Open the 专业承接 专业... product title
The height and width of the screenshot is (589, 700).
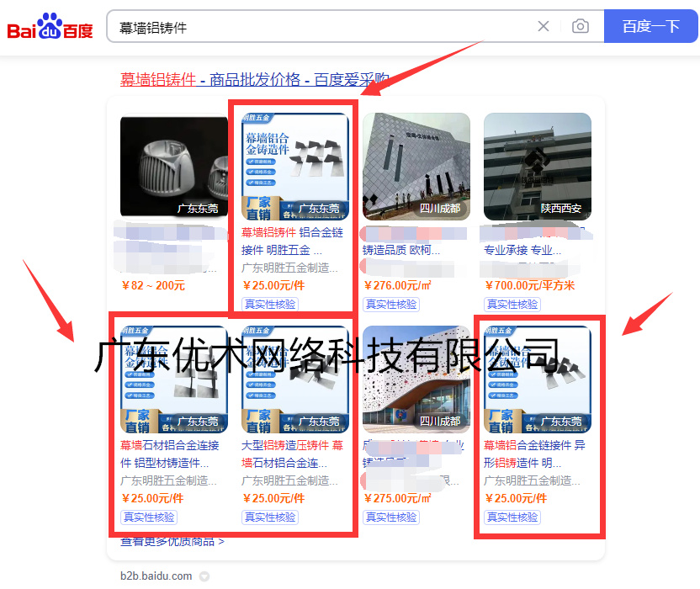(x=522, y=250)
